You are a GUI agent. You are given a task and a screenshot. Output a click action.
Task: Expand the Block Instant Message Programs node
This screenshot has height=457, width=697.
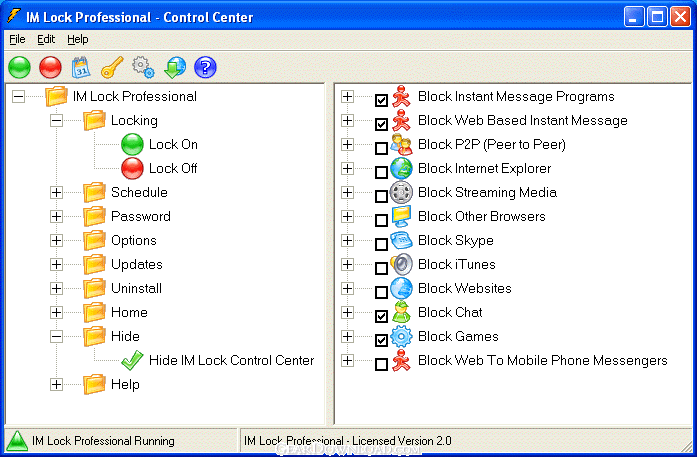coord(347,96)
